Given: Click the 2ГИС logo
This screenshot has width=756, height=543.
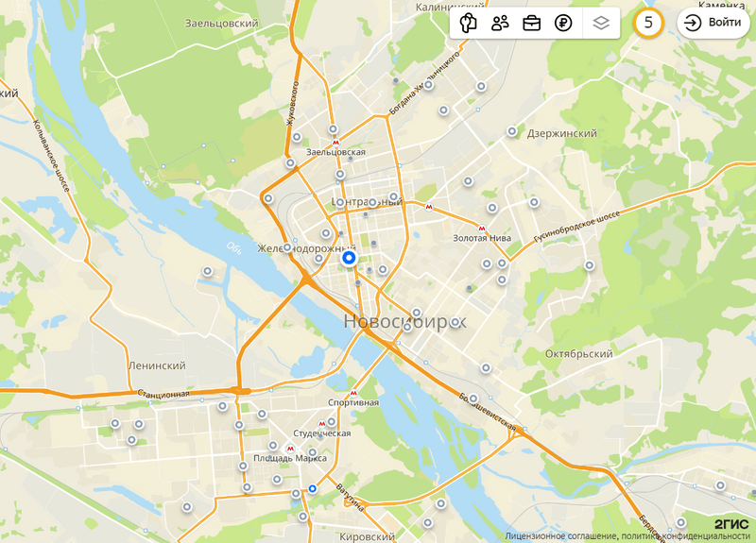Looking at the screenshot, I should pyautogui.click(x=731, y=524).
